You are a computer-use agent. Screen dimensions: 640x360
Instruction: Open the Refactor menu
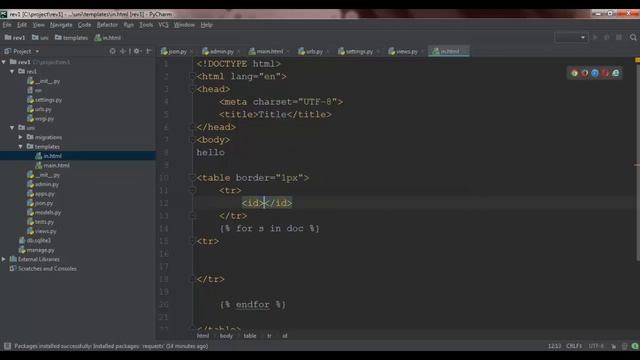click(x=107, y=25)
